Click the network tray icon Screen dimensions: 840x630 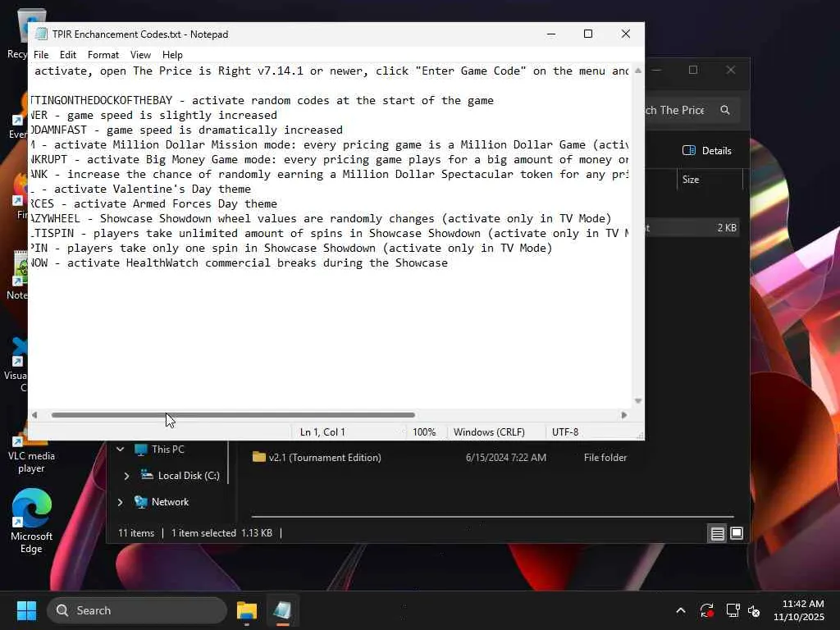(x=733, y=610)
